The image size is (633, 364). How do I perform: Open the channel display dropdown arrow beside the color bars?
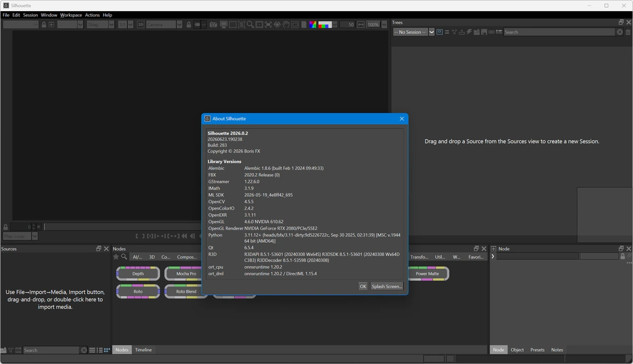tap(335, 24)
